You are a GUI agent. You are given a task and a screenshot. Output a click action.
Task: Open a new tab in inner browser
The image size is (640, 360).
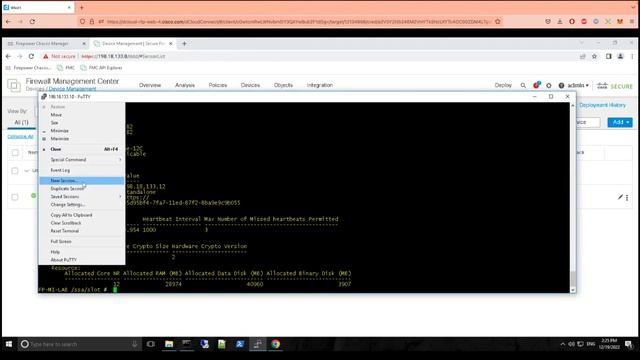(184, 44)
